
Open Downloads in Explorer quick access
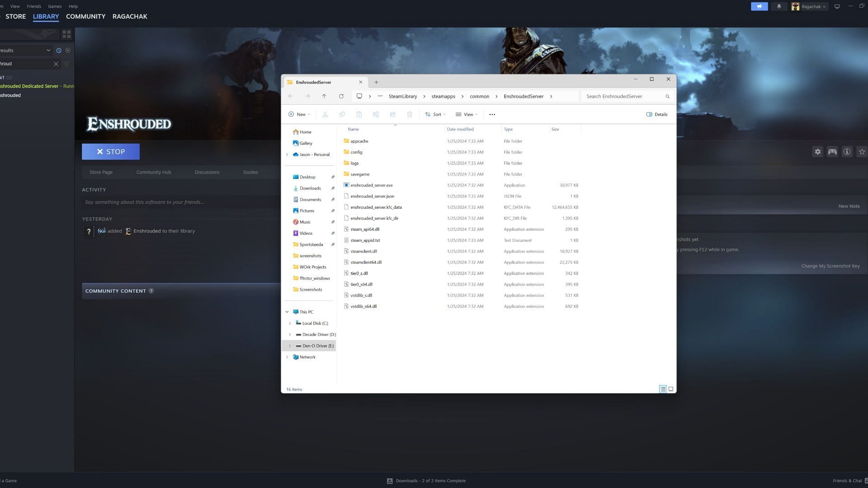tap(310, 188)
